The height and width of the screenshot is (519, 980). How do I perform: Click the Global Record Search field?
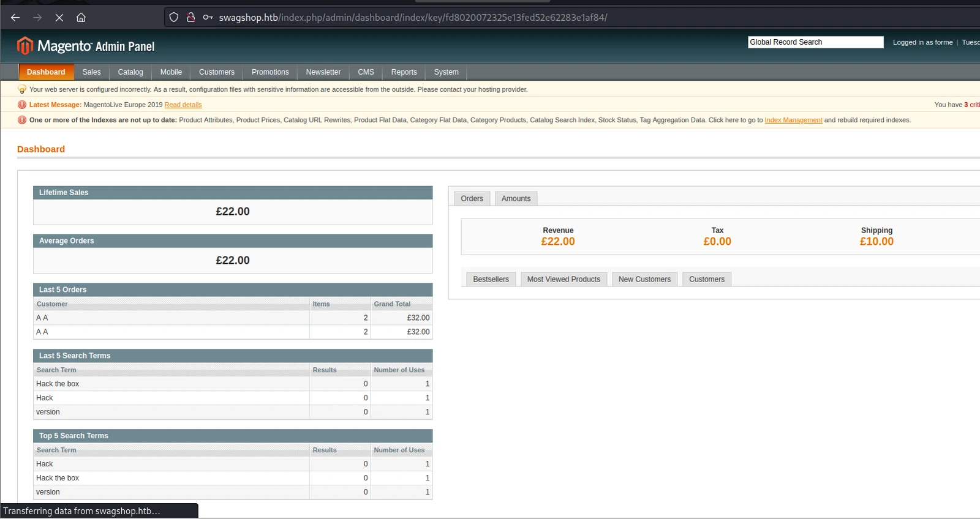816,42
